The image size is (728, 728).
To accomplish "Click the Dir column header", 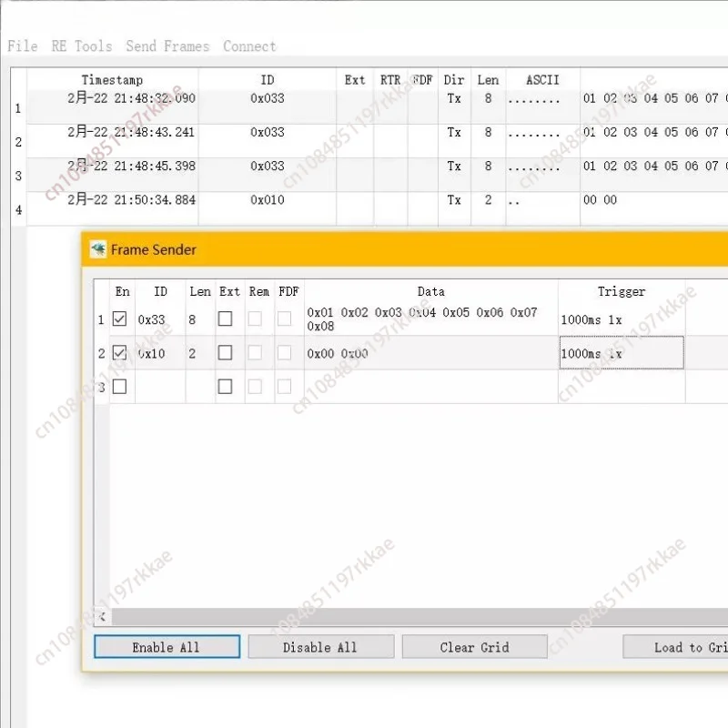I will (x=454, y=80).
